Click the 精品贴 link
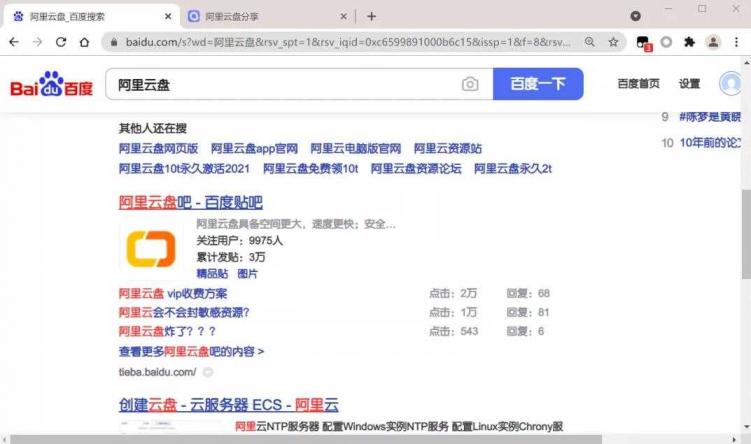 (212, 273)
